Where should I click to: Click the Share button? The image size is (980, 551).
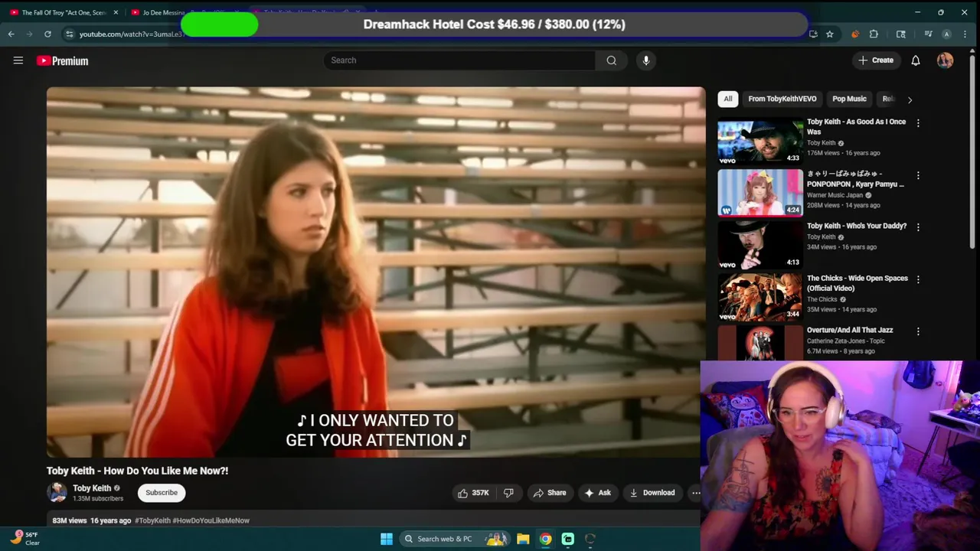pyautogui.click(x=550, y=493)
